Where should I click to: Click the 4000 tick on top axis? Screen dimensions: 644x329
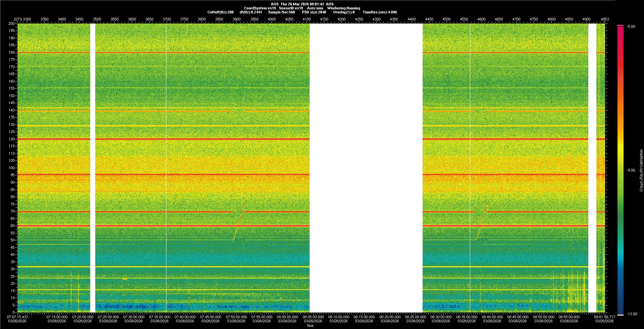tap(272, 19)
